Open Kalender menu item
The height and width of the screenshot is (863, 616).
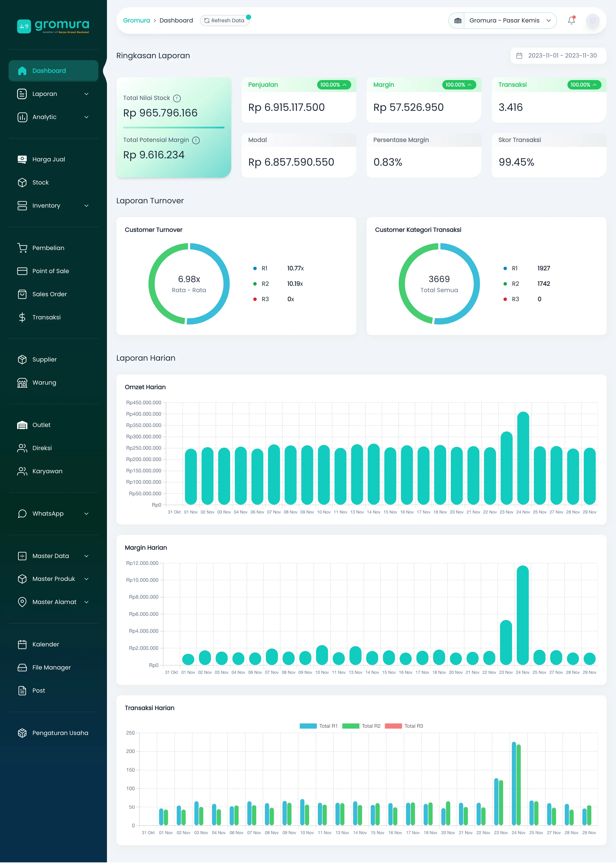pos(53,645)
